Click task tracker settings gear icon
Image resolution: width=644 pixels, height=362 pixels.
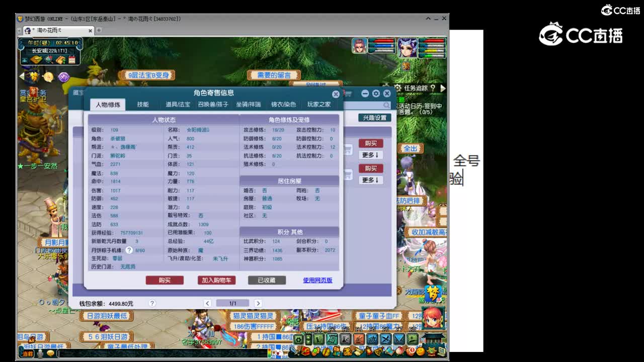[398, 88]
